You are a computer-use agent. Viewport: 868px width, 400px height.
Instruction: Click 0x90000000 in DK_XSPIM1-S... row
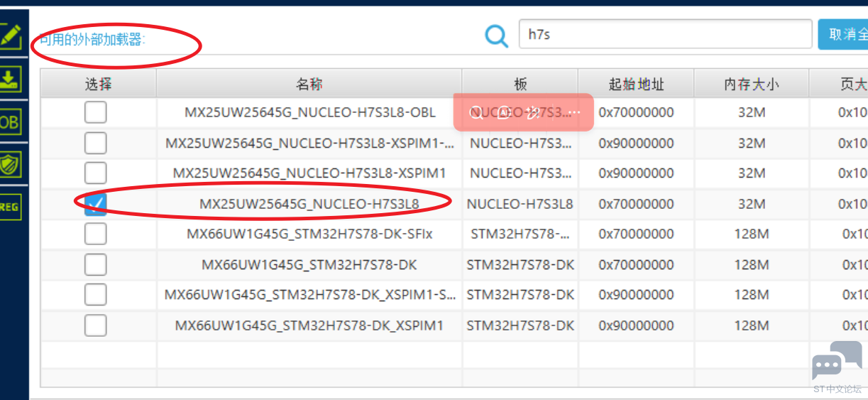pyautogui.click(x=636, y=295)
